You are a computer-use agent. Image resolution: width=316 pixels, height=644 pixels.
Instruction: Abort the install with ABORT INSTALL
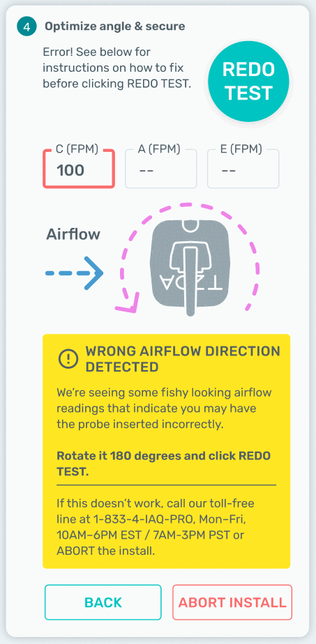point(232,602)
